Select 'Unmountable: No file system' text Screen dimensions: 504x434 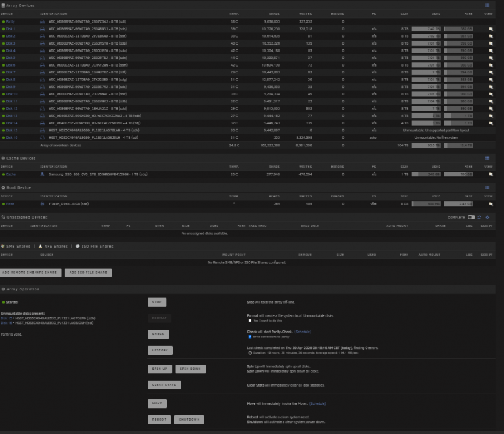coord(436,137)
